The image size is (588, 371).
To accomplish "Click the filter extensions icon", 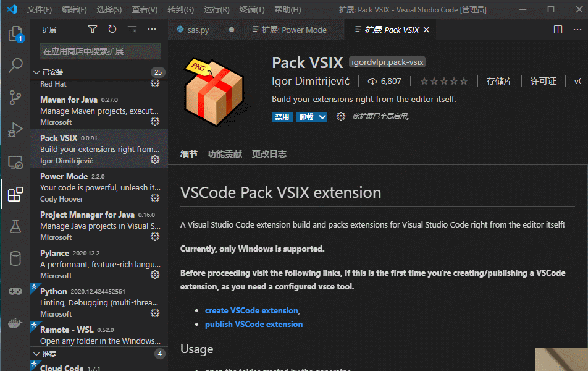I will [93, 29].
